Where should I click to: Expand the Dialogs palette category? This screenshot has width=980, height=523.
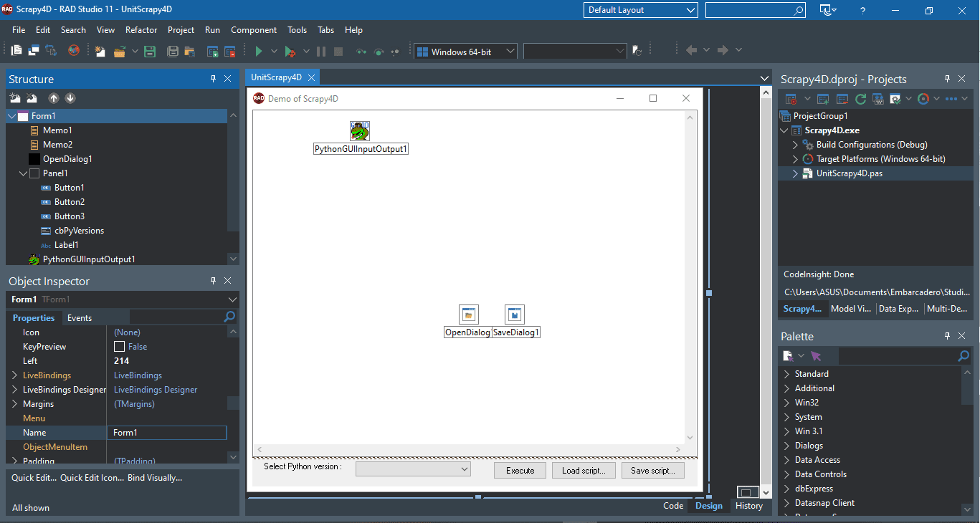point(786,446)
